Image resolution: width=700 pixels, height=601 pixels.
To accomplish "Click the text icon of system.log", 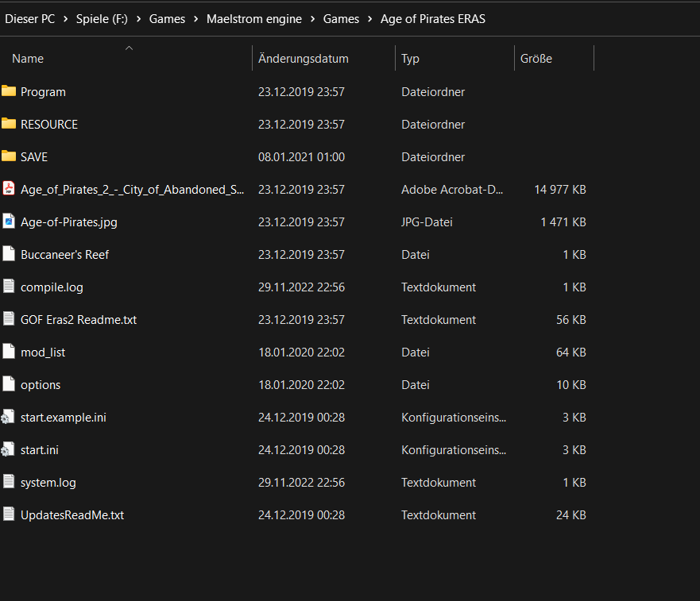I will point(9,482).
